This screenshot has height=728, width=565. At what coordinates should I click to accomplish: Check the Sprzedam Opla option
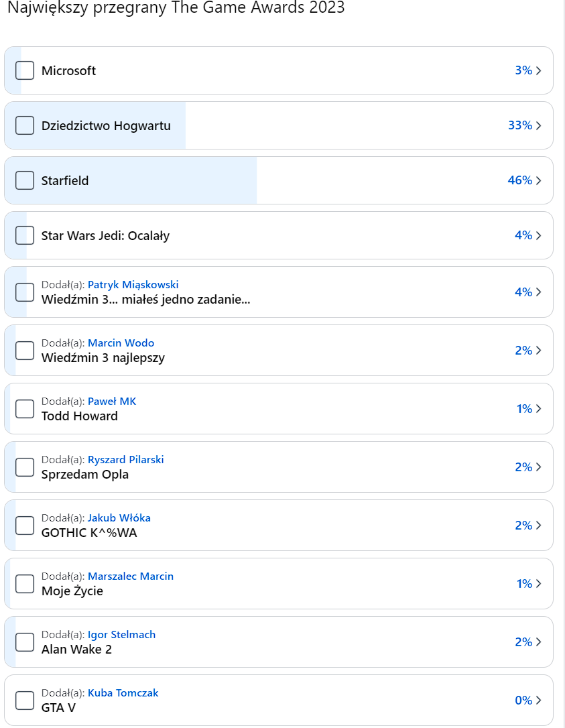(25, 467)
